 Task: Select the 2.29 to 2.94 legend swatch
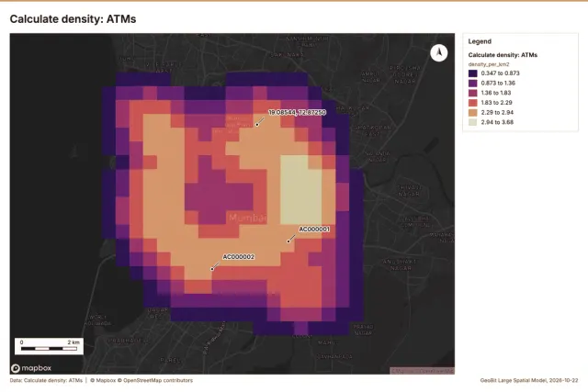(x=472, y=112)
